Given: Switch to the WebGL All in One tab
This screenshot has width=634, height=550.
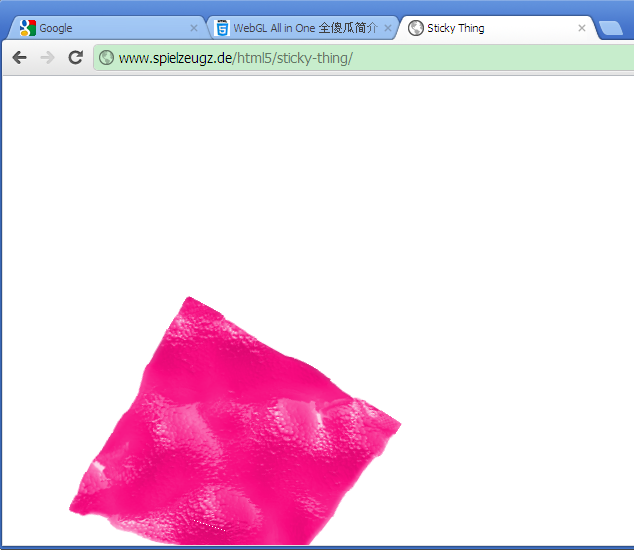Looking at the screenshot, I should (x=302, y=28).
